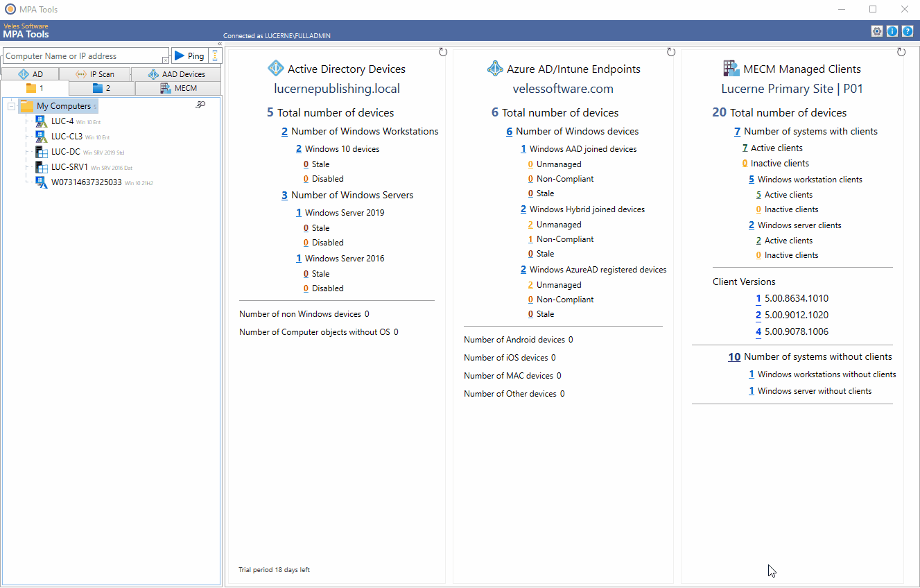
Task: Click the search icon beside My Computers
Action: (x=201, y=104)
